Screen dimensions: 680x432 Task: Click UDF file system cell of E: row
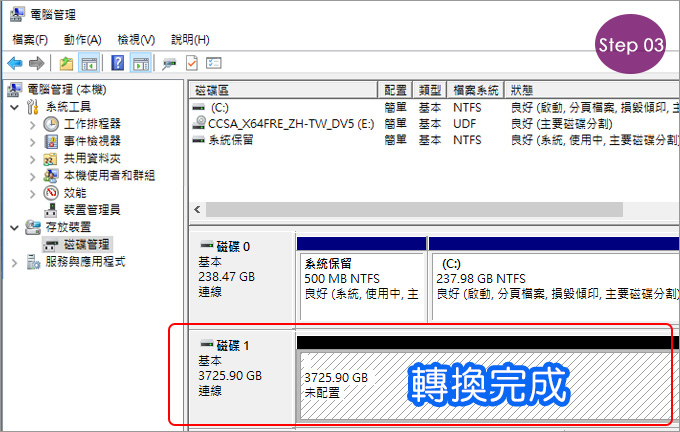coord(464,124)
